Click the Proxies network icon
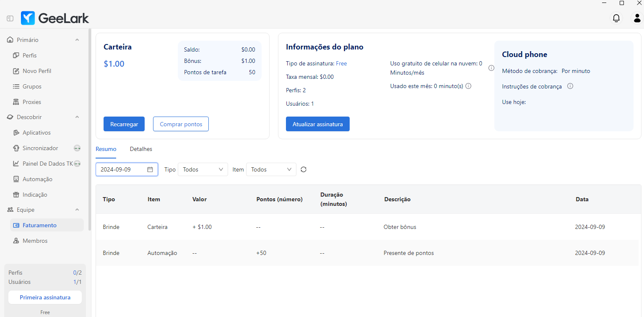This screenshot has width=644, height=317. (16, 102)
